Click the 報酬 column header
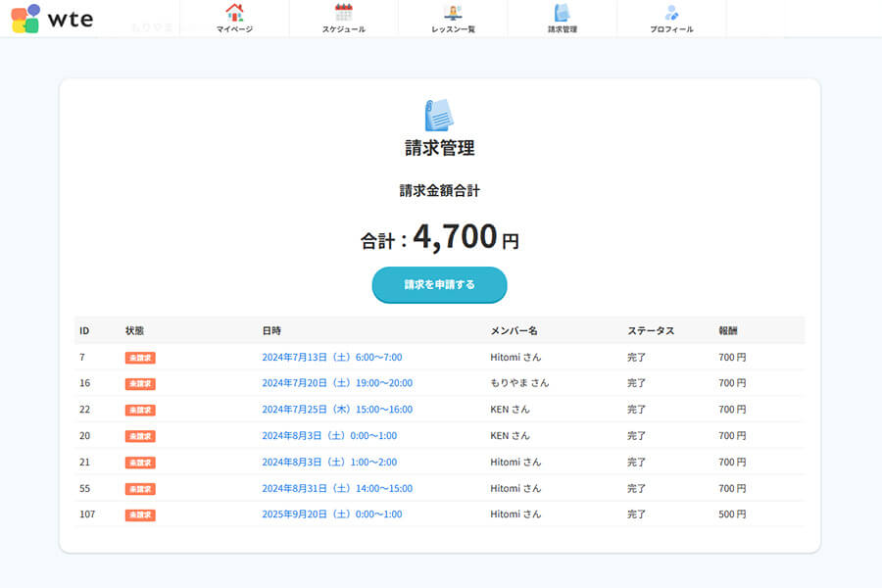 coord(729,330)
